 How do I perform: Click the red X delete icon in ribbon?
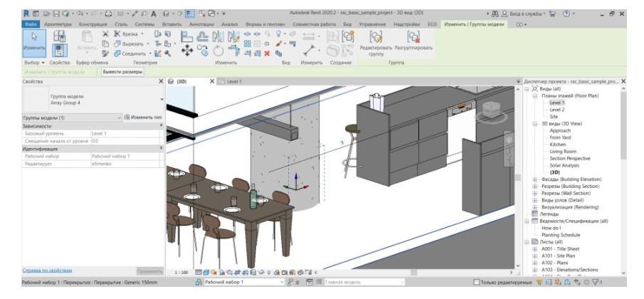[x=268, y=53]
